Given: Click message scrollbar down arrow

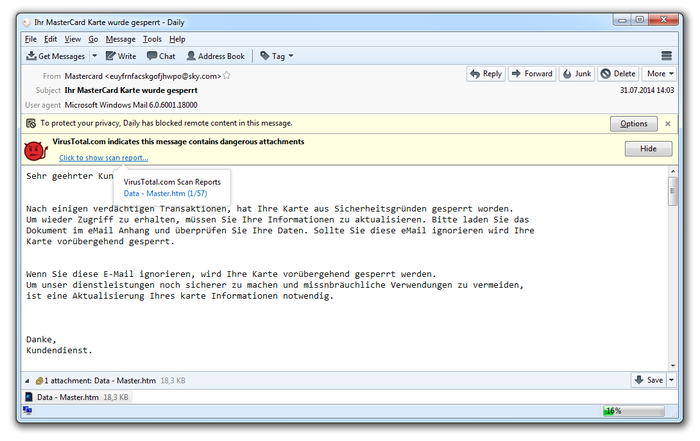Looking at the screenshot, I should (673, 366).
